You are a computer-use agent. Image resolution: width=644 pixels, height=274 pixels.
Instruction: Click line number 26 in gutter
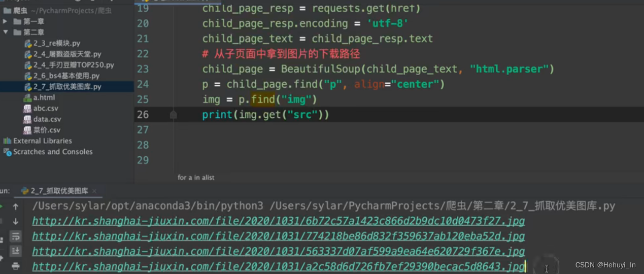(143, 115)
